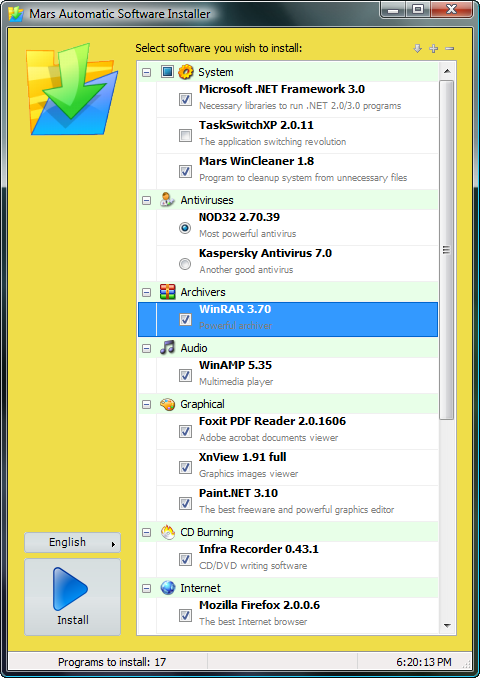Click the Internet category globe icon
Viewport: 480px width, 678px height.
pyautogui.click(x=167, y=588)
